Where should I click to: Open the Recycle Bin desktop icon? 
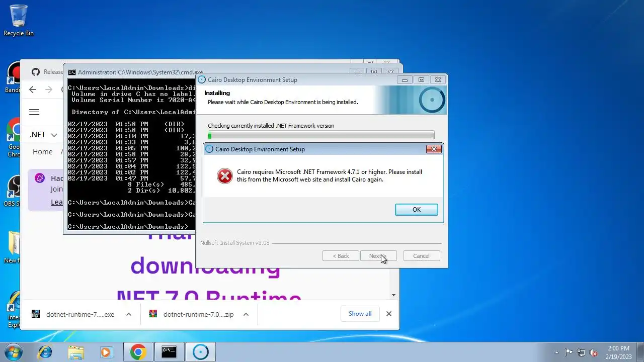coord(19,20)
